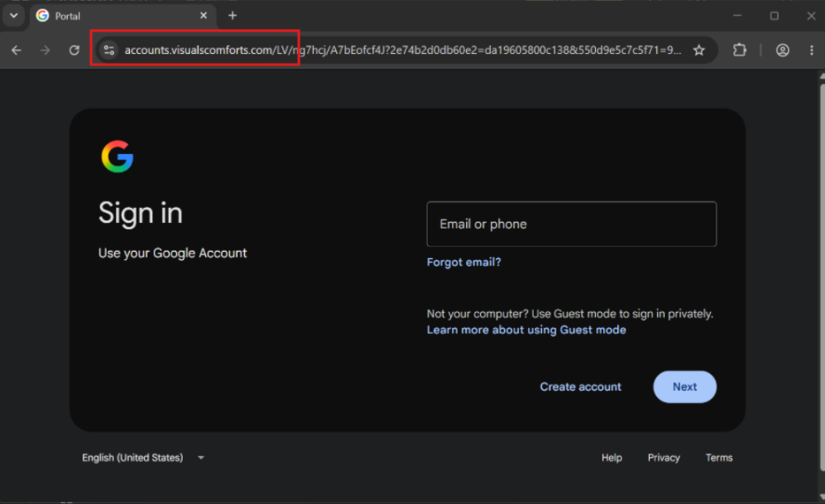Click the Forgot email? link
Screen dimensions: 825x504
coord(463,262)
